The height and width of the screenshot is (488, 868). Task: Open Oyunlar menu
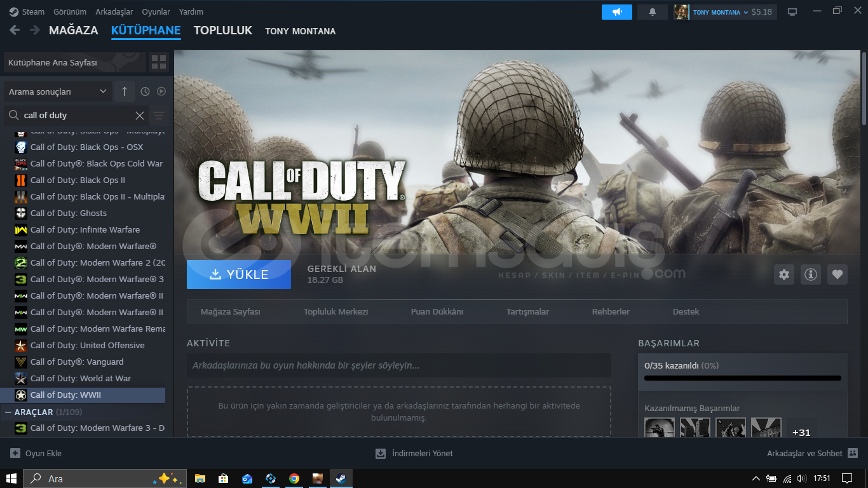(156, 12)
